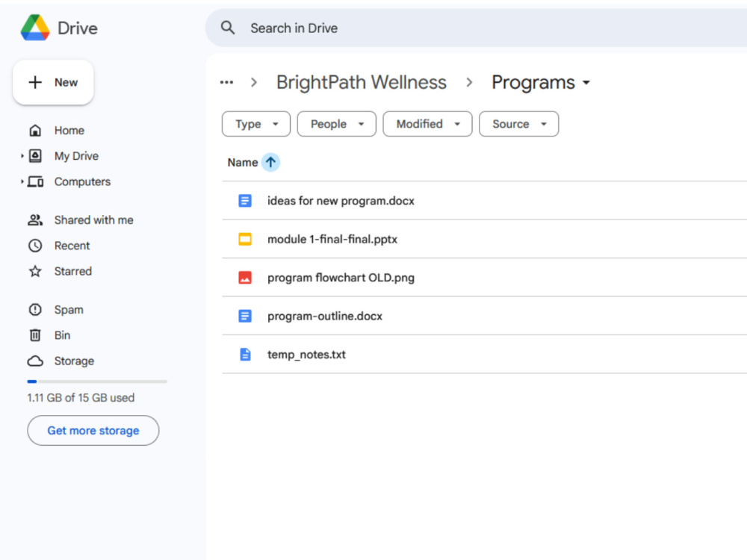Click the Name column header
Image resolution: width=747 pixels, height=560 pixels.
243,162
